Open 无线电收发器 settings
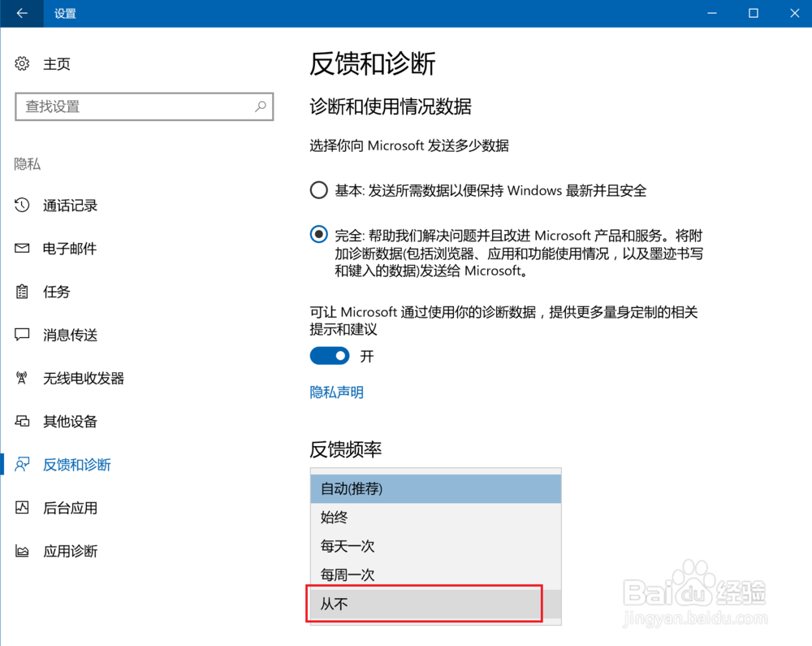812x646 pixels. 84,378
